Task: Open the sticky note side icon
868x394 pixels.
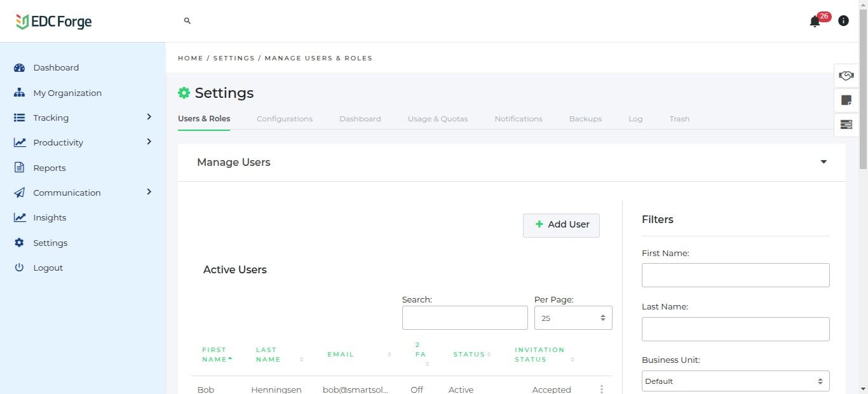Action: click(846, 100)
